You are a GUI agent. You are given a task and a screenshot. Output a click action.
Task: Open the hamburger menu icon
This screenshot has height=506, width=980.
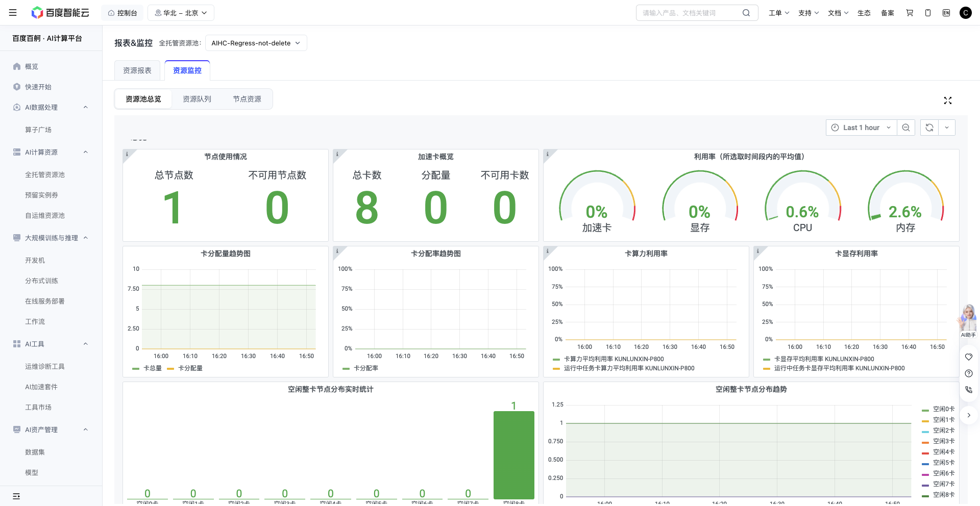[x=13, y=13]
